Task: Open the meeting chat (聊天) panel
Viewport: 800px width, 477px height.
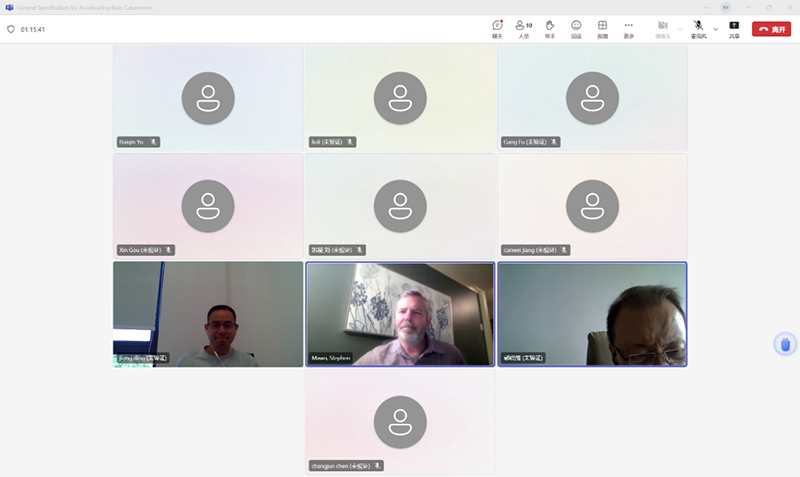Action: (x=497, y=29)
